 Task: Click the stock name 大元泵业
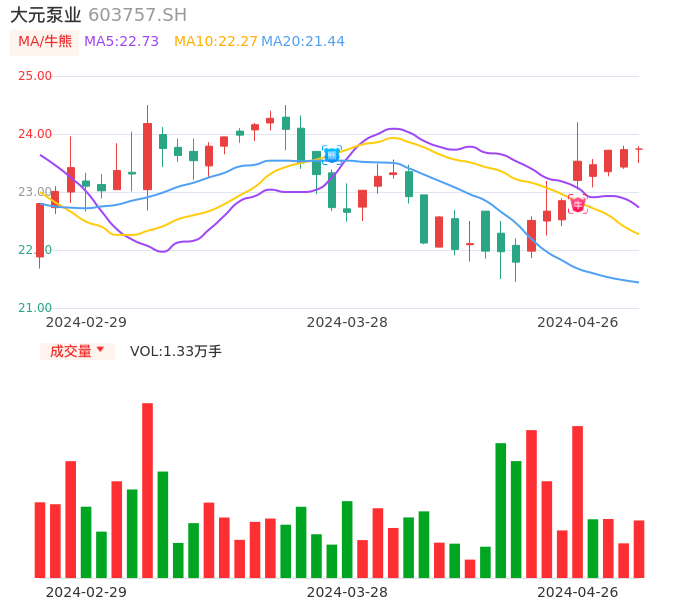[45, 15]
